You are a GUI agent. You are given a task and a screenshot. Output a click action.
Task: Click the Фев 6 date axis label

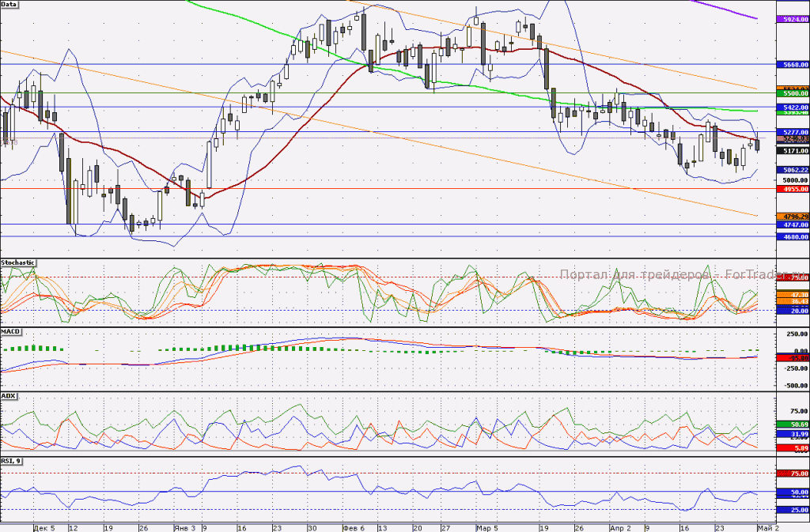(x=354, y=528)
